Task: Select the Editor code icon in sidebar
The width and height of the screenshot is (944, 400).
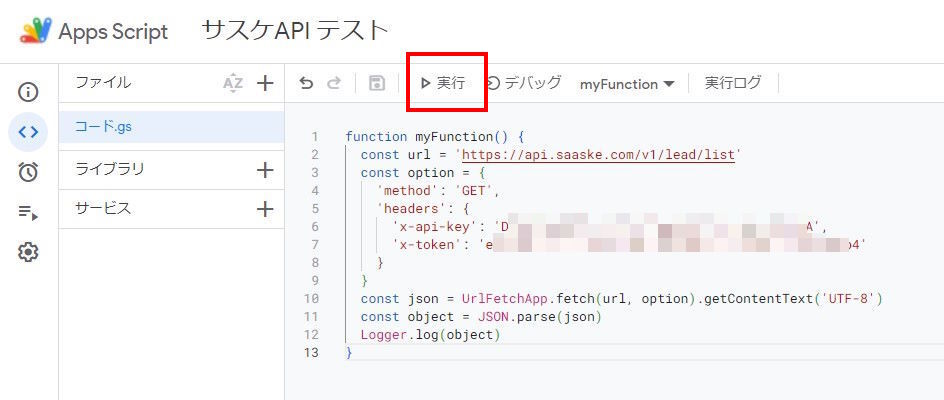Action: click(x=28, y=132)
